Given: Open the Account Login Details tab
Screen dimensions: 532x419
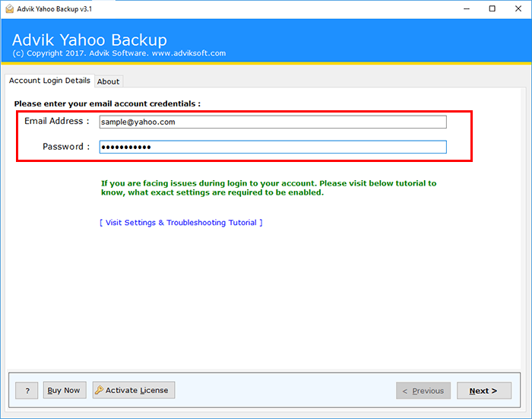Looking at the screenshot, I should coord(49,81).
